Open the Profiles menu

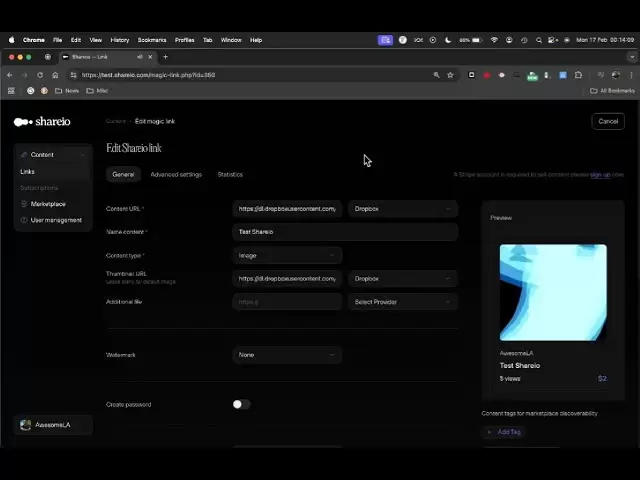[x=184, y=40]
